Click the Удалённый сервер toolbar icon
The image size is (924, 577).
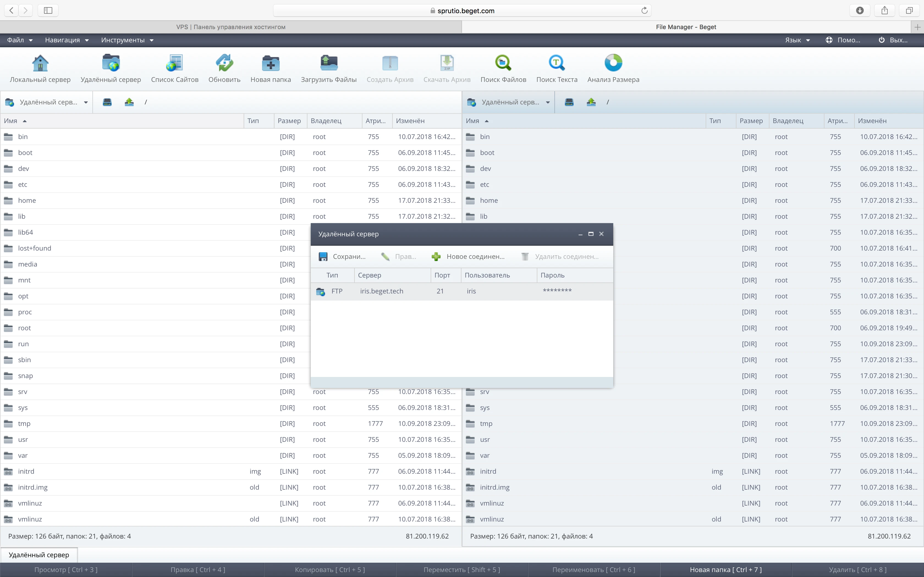pos(111,63)
